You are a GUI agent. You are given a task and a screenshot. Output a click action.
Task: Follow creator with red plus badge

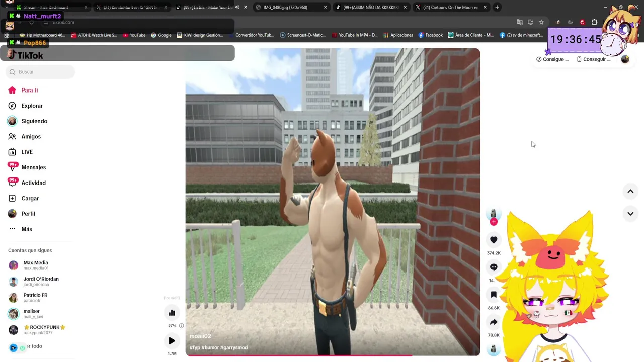tap(494, 222)
